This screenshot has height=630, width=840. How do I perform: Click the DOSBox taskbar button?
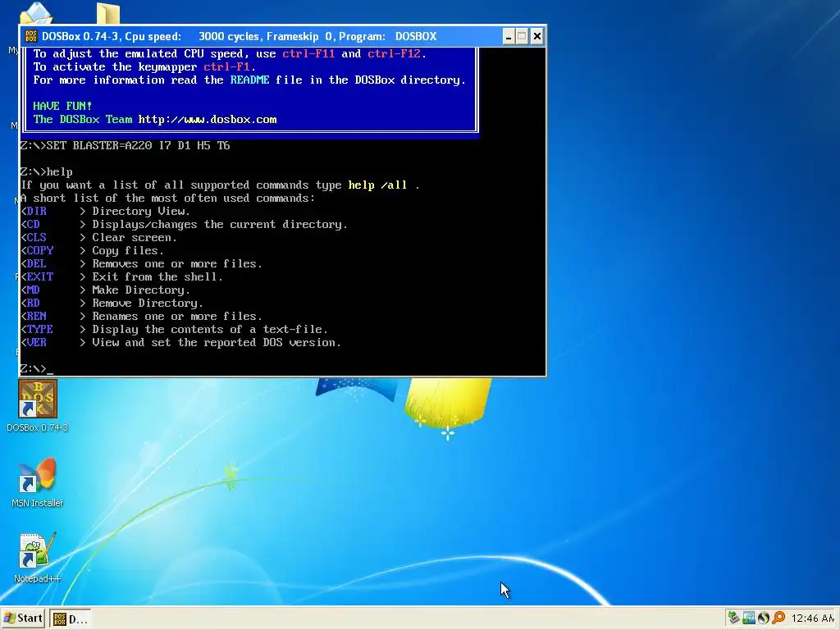pyautogui.click(x=71, y=619)
